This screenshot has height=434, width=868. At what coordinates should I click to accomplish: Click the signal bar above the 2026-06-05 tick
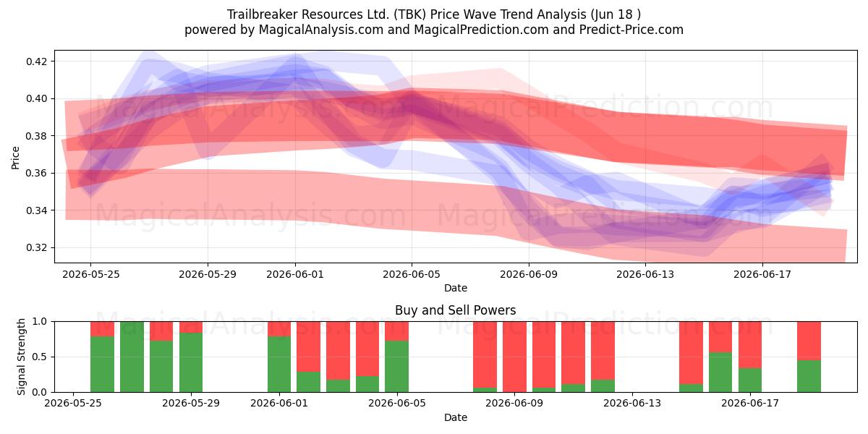coord(397,357)
